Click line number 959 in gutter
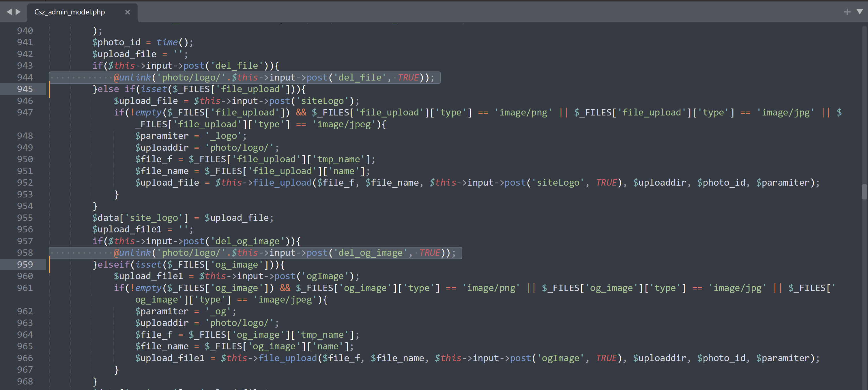Screen dimensions: 868x390 point(25,265)
